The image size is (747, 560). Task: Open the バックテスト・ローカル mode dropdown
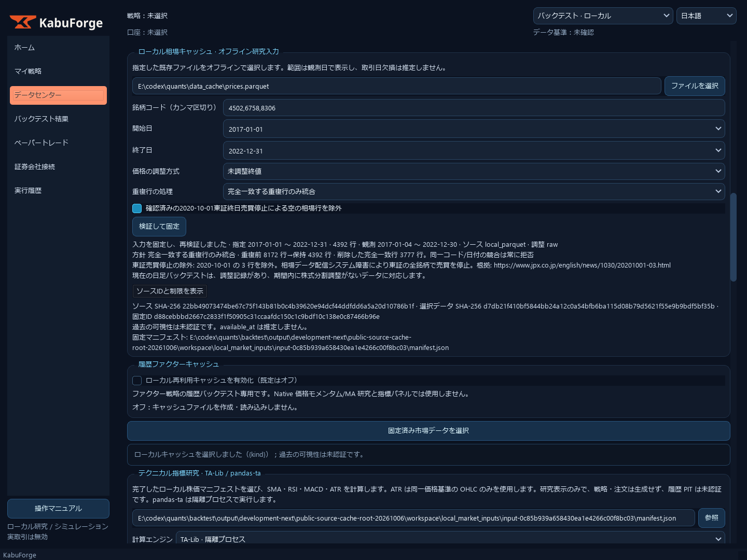(603, 16)
